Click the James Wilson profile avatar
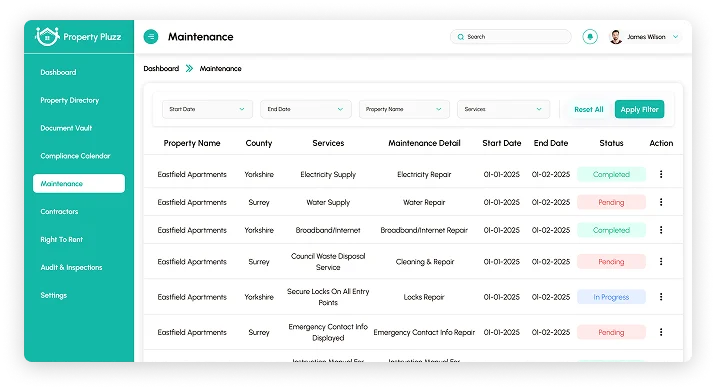The width and height of the screenshot is (716, 390). [x=616, y=37]
